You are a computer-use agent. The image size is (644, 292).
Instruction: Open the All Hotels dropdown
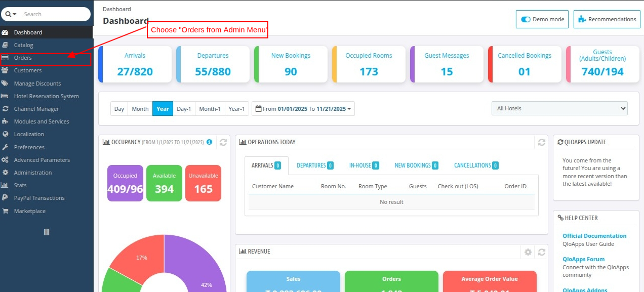point(559,108)
